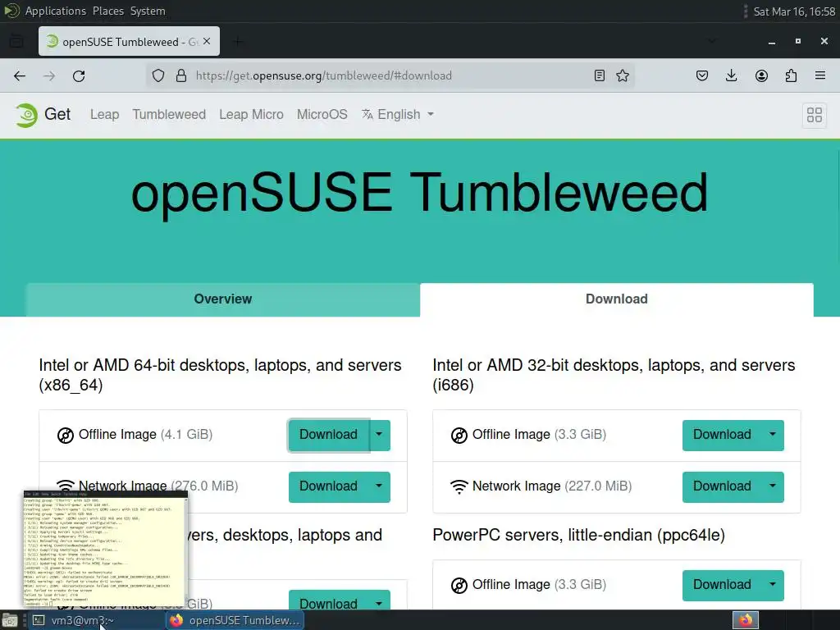This screenshot has height=630, width=840.
Task: Click the clock Sat Mar 16, 16:58
Action: coord(794,11)
